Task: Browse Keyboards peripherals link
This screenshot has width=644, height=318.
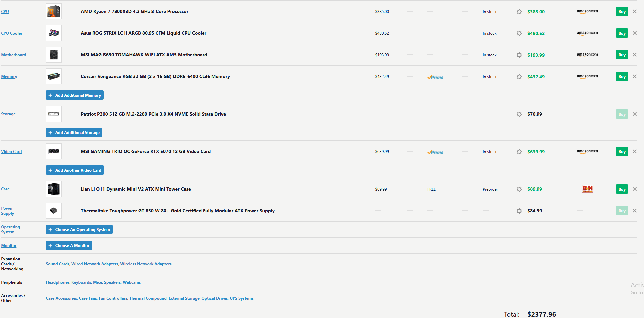Action: click(x=81, y=282)
